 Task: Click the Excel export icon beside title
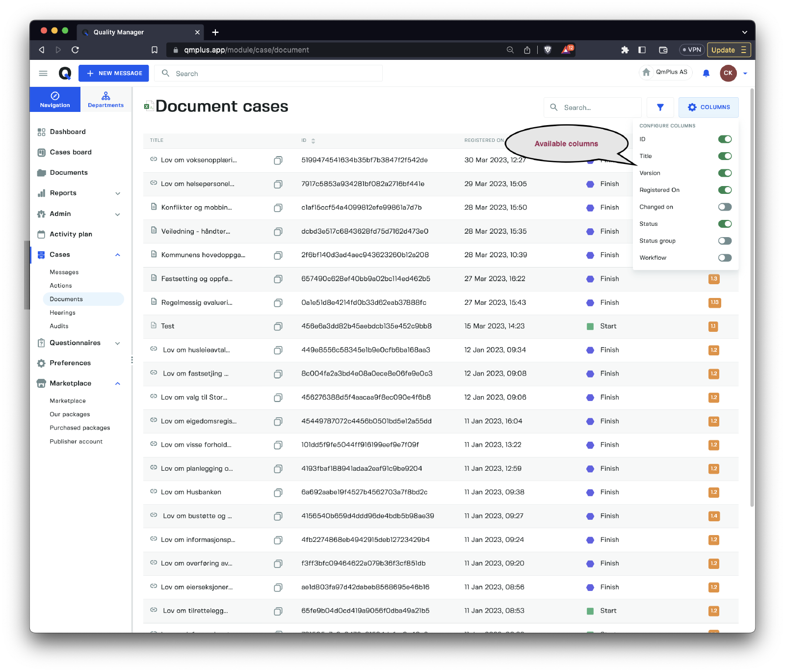click(x=147, y=106)
